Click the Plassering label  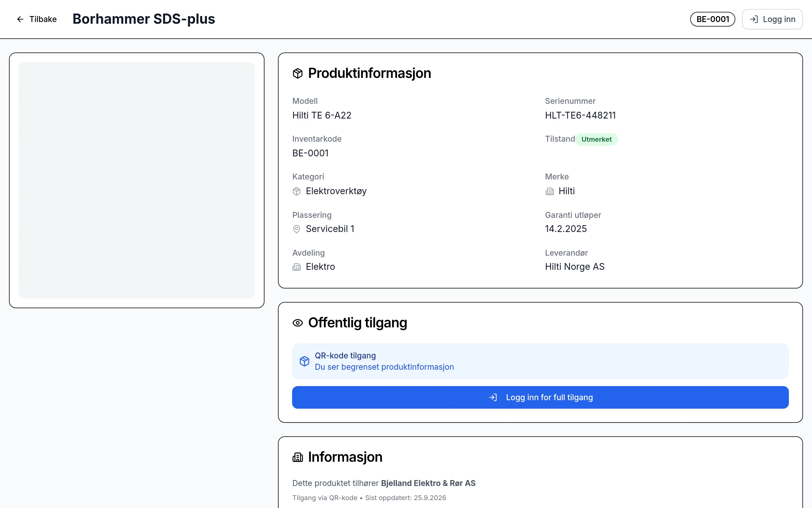tap(312, 215)
